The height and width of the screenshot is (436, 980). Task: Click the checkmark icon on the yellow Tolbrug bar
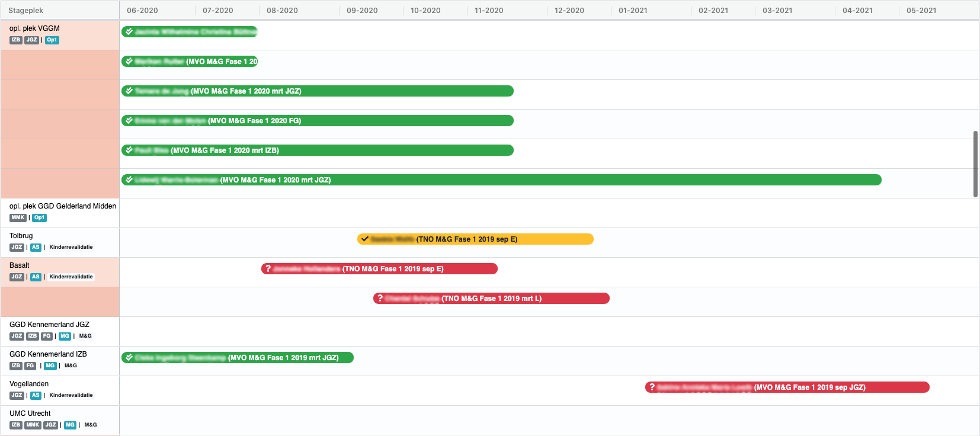(365, 239)
